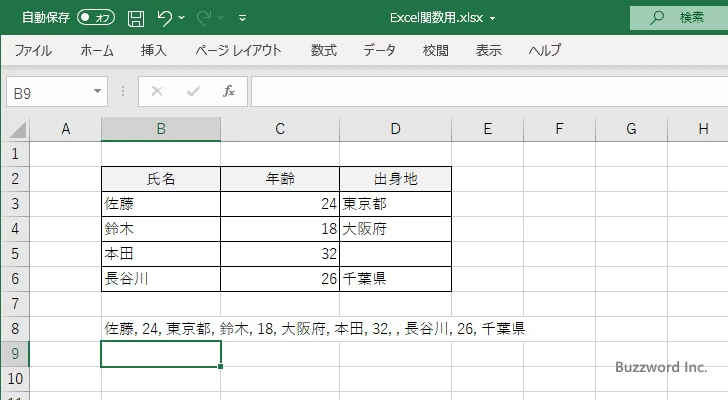Select the 校閲 tab

436,50
